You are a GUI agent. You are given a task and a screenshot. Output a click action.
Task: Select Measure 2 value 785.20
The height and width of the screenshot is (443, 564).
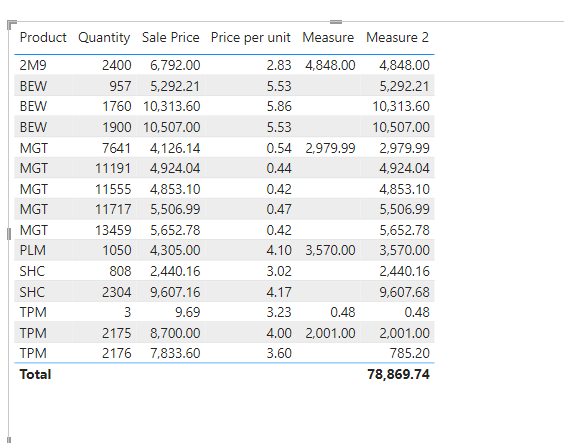[x=410, y=353]
